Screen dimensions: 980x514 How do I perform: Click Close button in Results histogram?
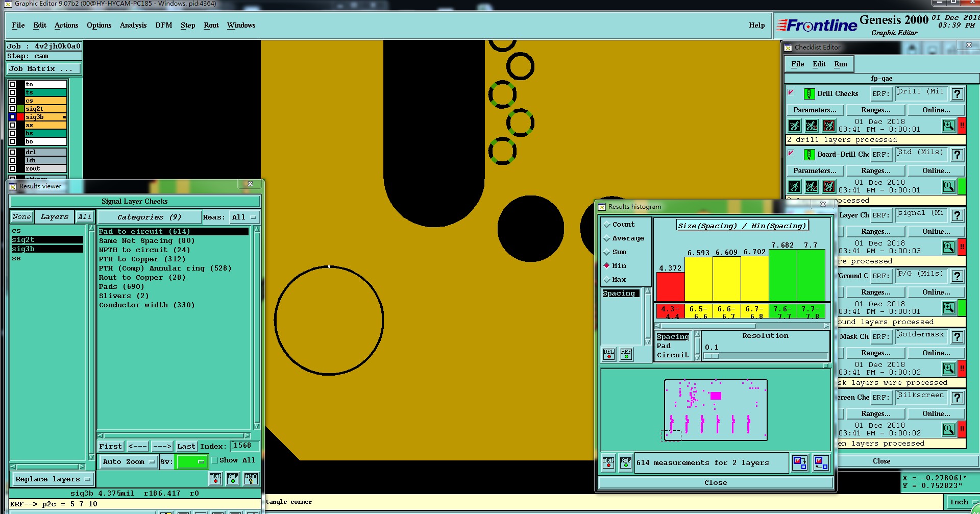pyautogui.click(x=716, y=483)
